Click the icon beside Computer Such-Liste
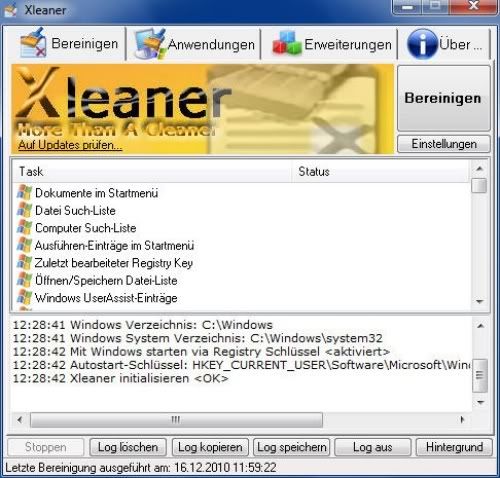Screen dimensions: 500x478 point(24,228)
